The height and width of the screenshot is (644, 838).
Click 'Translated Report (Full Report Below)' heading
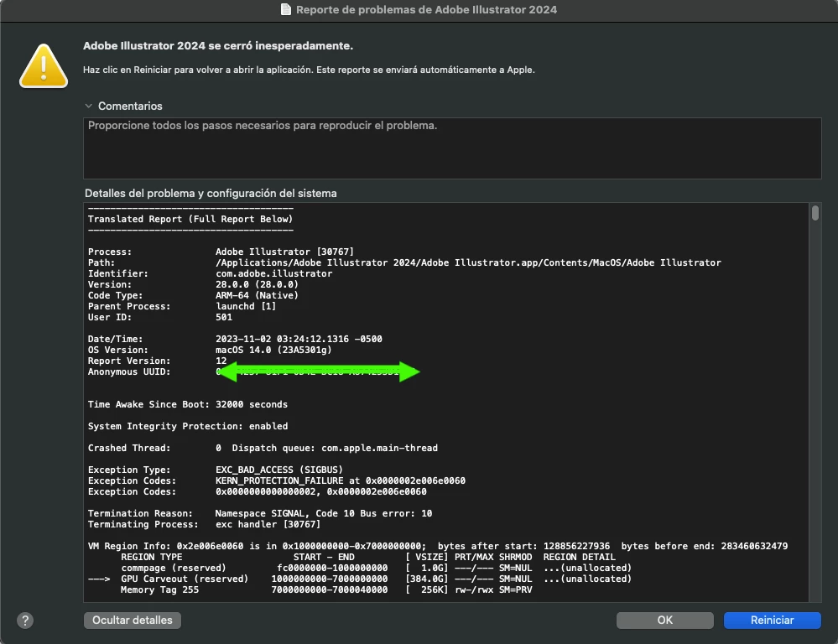(190, 219)
